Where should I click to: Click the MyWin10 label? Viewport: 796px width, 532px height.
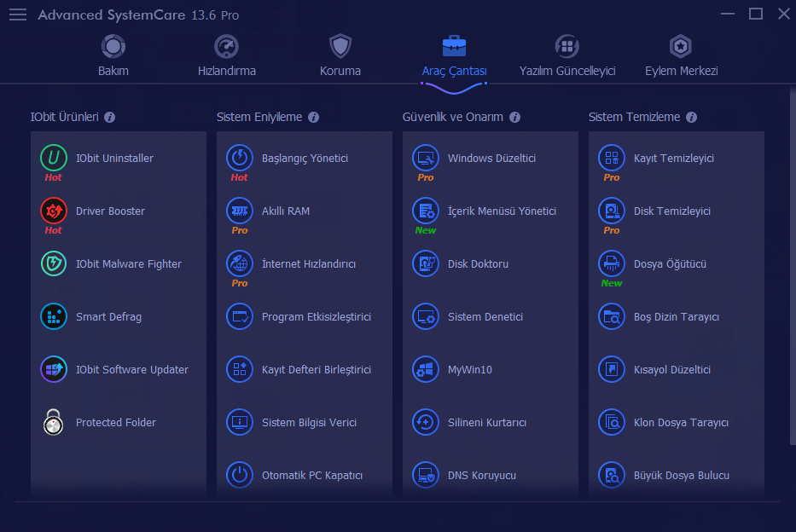click(x=469, y=370)
